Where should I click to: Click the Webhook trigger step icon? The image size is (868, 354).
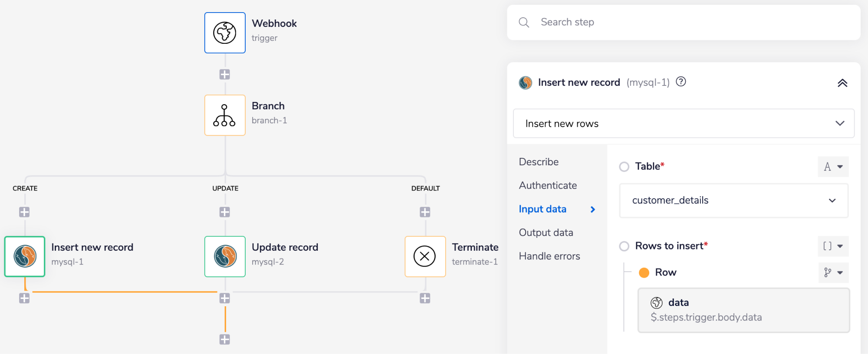click(x=225, y=33)
